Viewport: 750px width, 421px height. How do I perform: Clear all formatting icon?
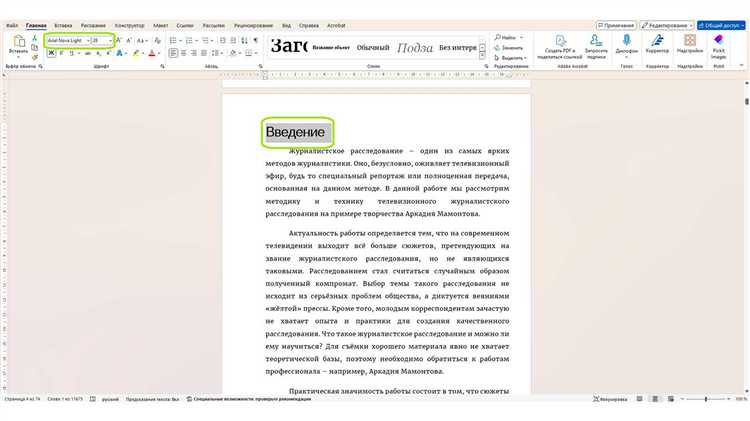tap(157, 40)
